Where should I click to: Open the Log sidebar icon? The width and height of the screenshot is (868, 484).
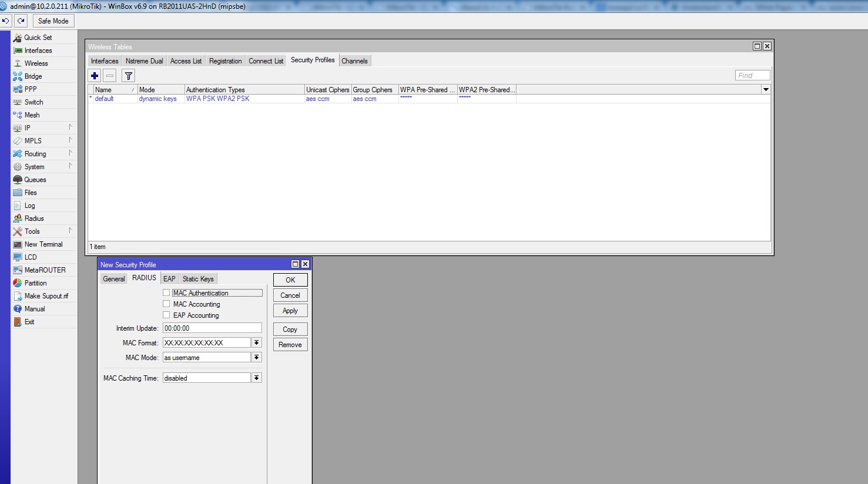tap(18, 206)
